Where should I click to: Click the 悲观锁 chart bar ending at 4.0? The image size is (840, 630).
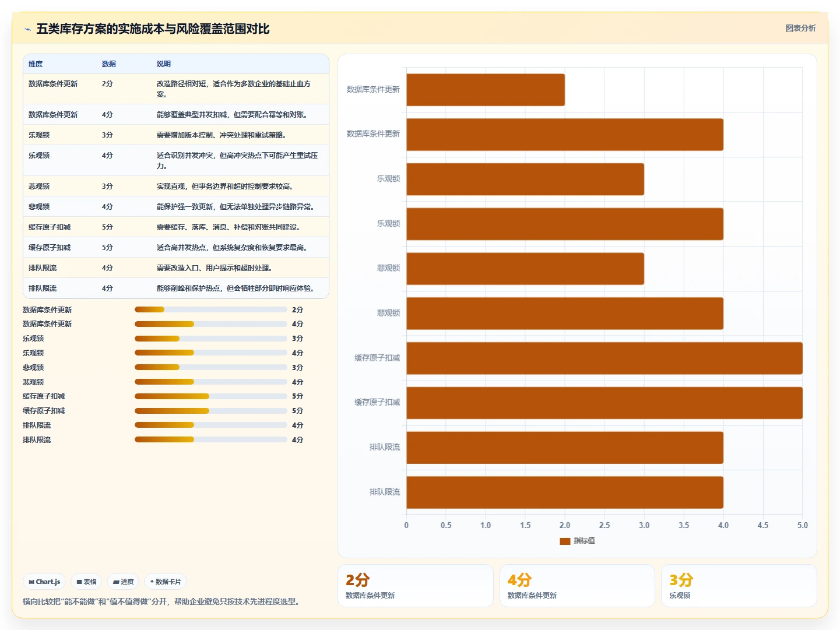(565, 314)
